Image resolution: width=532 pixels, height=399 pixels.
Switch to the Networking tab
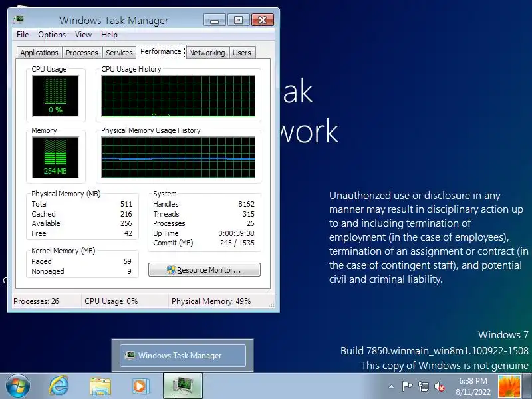207,53
